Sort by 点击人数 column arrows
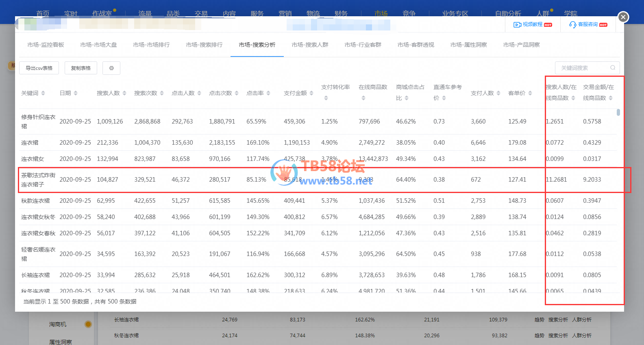Viewport: 644px width, 345px height. click(x=199, y=93)
